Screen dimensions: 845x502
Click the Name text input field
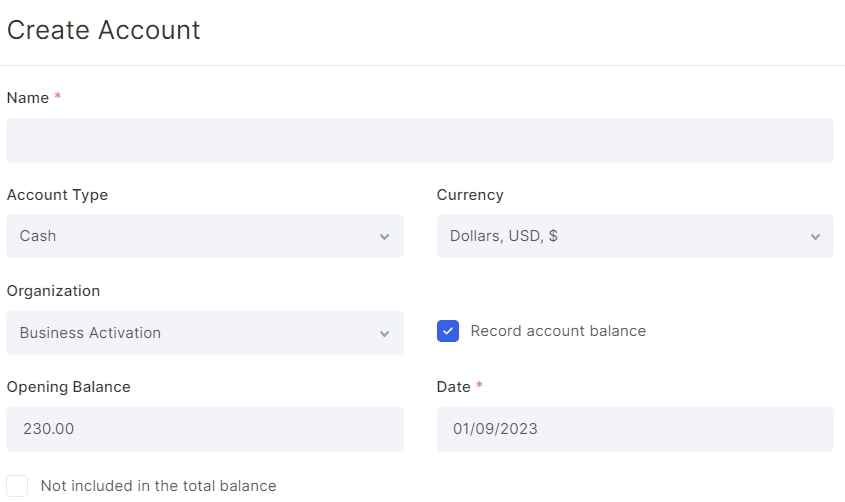tap(420, 141)
